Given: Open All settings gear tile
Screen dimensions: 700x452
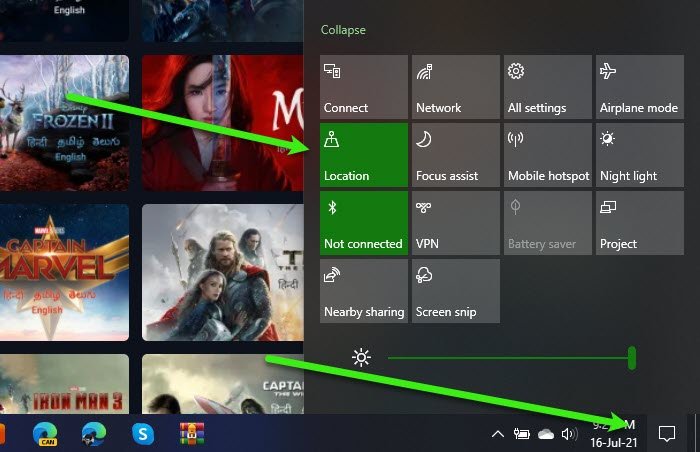Looking at the screenshot, I should click(x=548, y=87).
